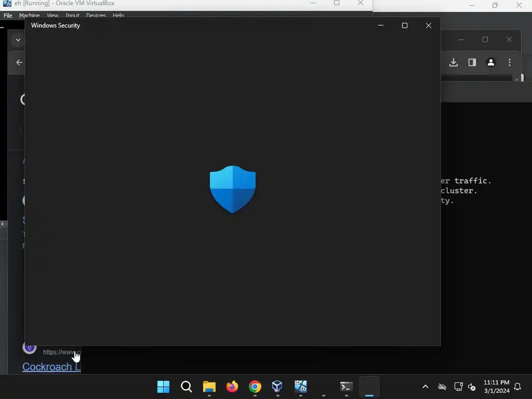532x399 pixels.
Task: Close the Windows Security window
Action: 429,25
